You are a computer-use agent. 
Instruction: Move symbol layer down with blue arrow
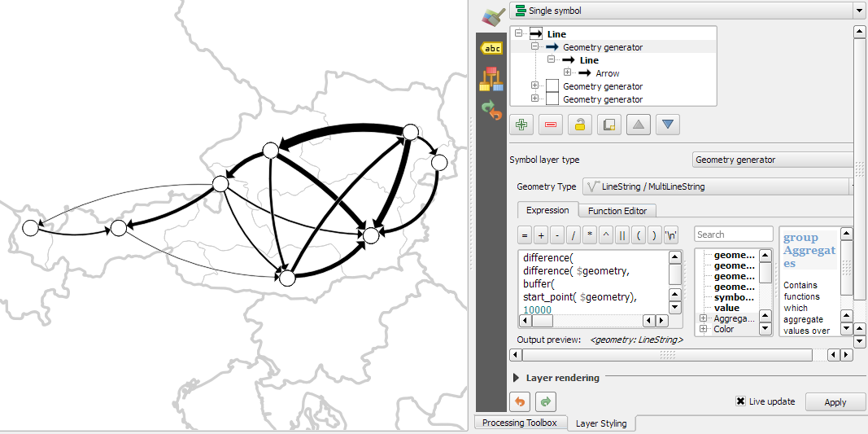668,125
